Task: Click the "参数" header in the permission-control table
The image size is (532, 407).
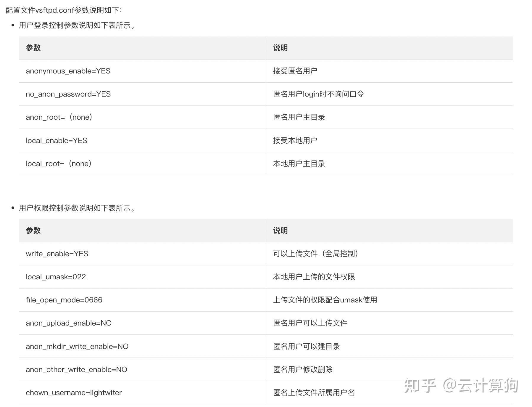Action: 33,231
